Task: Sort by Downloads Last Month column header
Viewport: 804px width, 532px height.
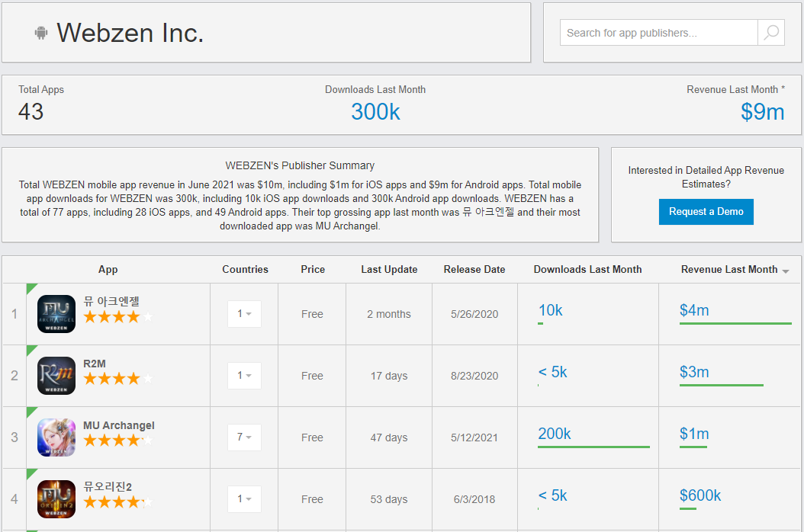Action: [587, 270]
